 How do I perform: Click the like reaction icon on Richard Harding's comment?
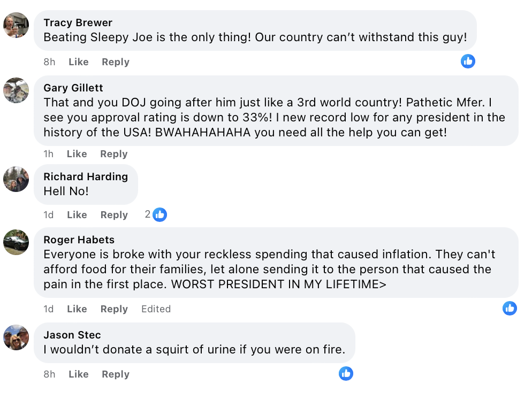point(159,215)
